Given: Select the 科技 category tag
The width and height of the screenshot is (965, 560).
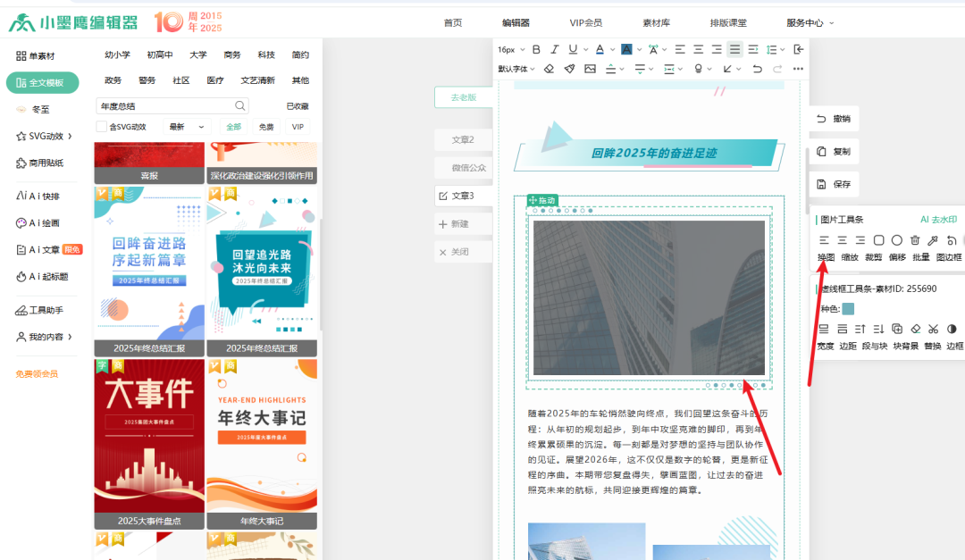Looking at the screenshot, I should (266, 54).
